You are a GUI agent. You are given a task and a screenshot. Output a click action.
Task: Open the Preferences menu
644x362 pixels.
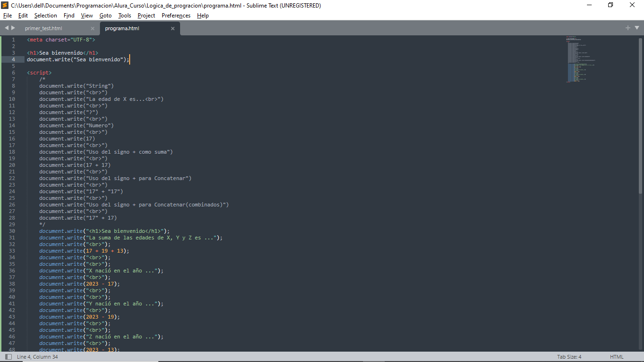tap(176, 16)
